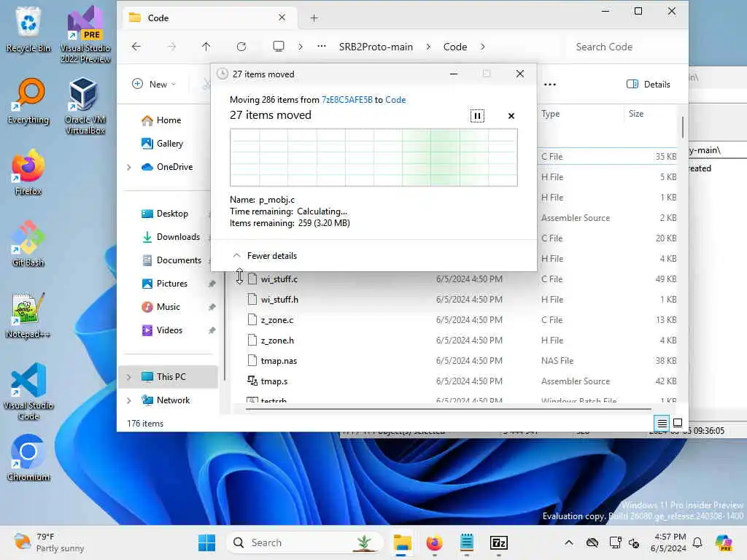Collapse with Fewer details
747x560 pixels.
pyautogui.click(x=265, y=256)
